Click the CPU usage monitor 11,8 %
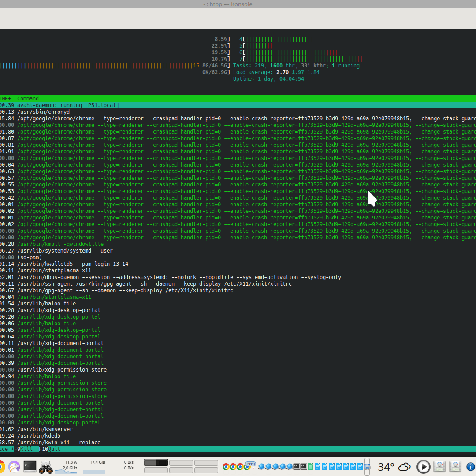476x476 pixels. point(66,467)
